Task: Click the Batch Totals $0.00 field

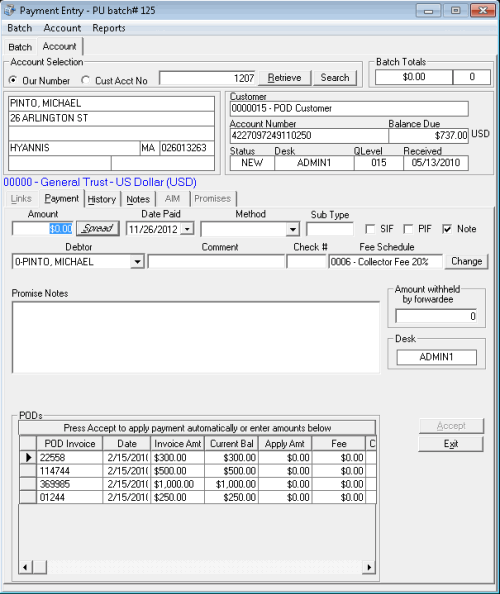Action: [x=414, y=77]
